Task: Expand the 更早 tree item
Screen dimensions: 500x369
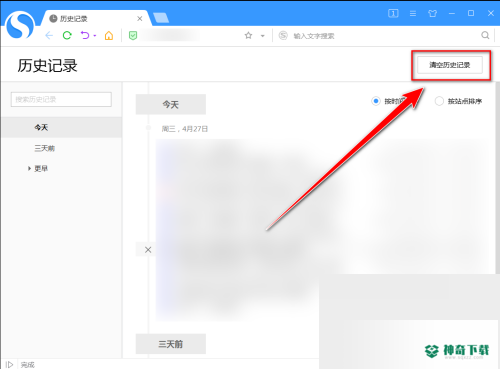Action: pyautogui.click(x=29, y=169)
